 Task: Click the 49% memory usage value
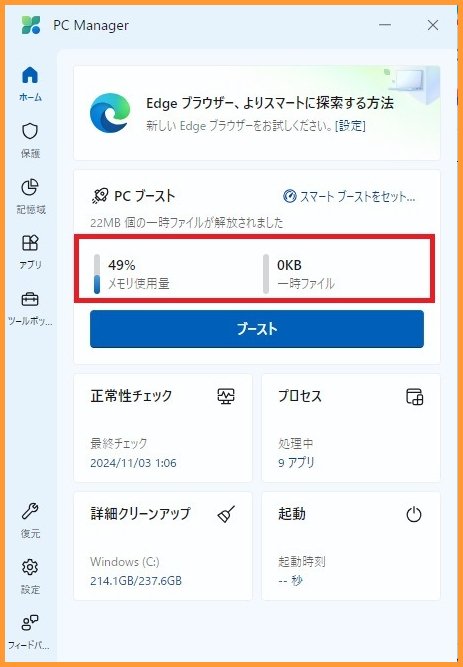122,265
